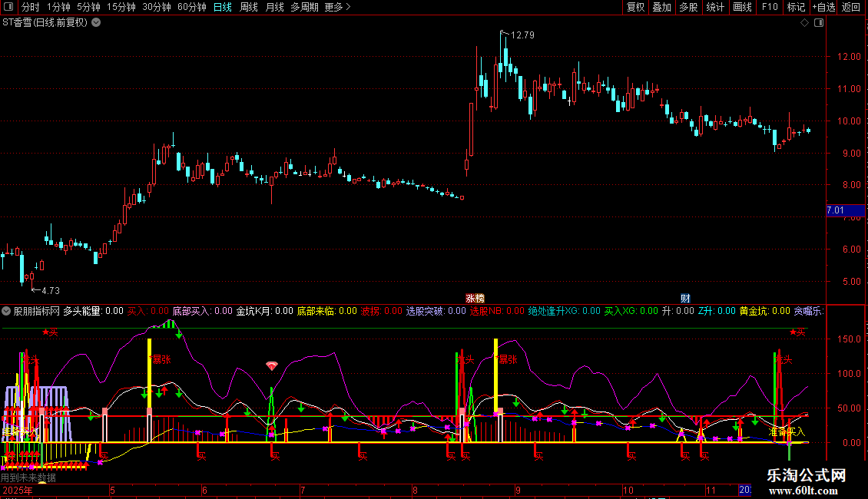Expand the ST香雪 chart title dropdown

[96, 22]
